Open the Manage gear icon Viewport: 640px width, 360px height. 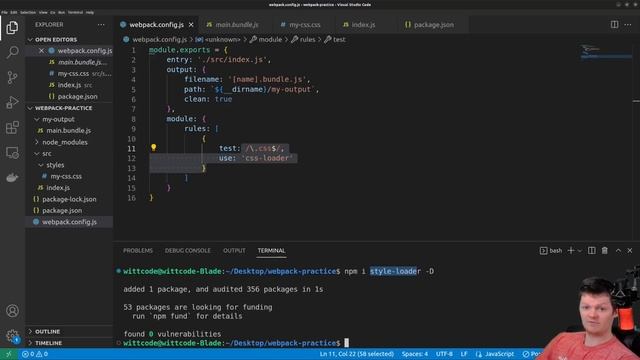[x=12, y=336]
